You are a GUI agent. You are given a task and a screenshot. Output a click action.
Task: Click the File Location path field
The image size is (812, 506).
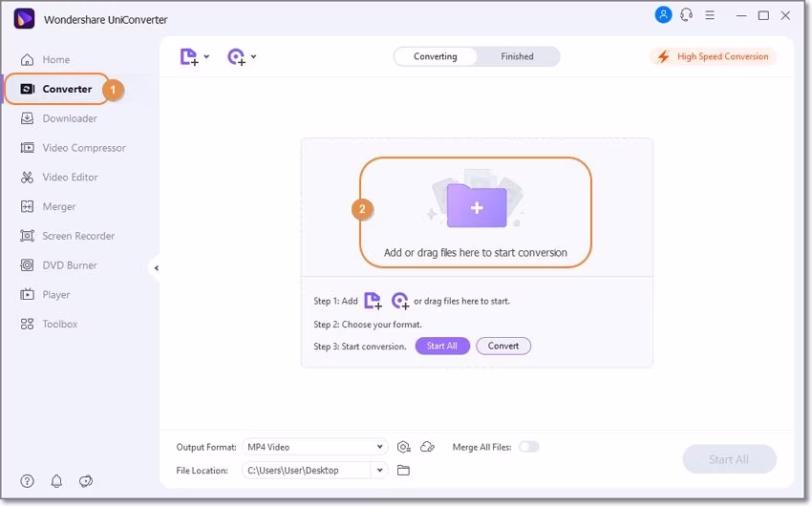tap(307, 471)
